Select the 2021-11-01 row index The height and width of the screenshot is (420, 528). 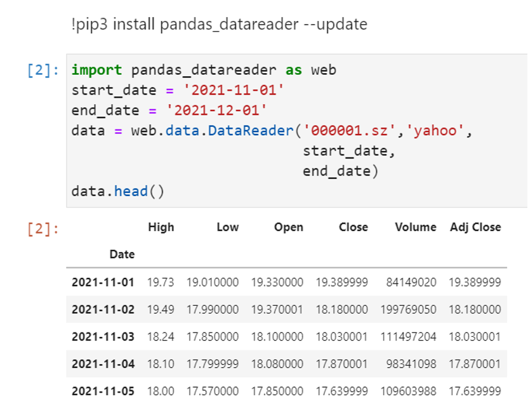click(x=103, y=282)
